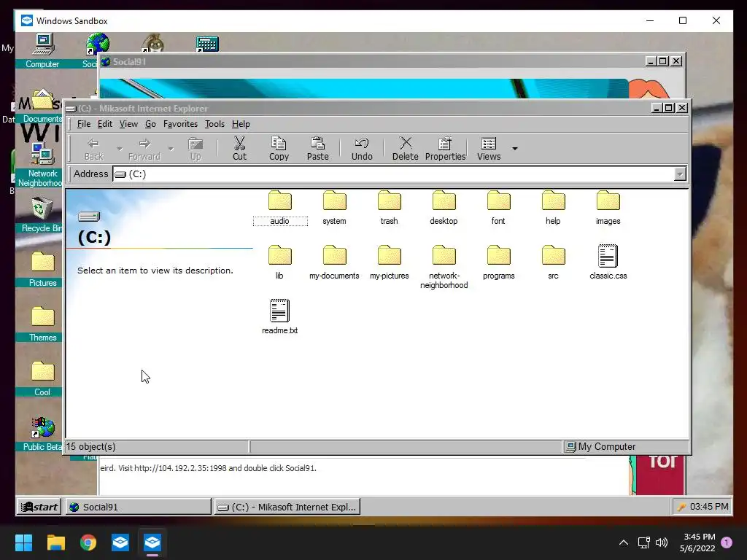The height and width of the screenshot is (560, 747).
Task: Click the 15 object(s) status text
Action: 90,447
